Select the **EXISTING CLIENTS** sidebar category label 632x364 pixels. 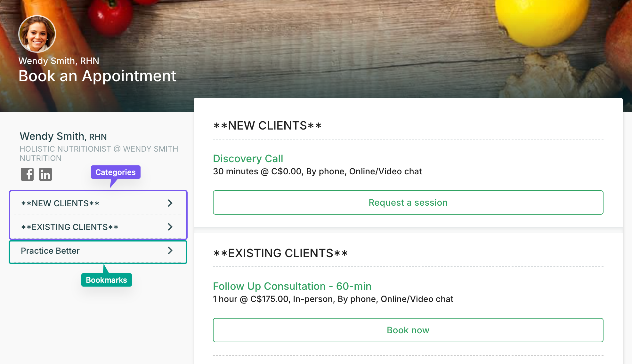[70, 227]
